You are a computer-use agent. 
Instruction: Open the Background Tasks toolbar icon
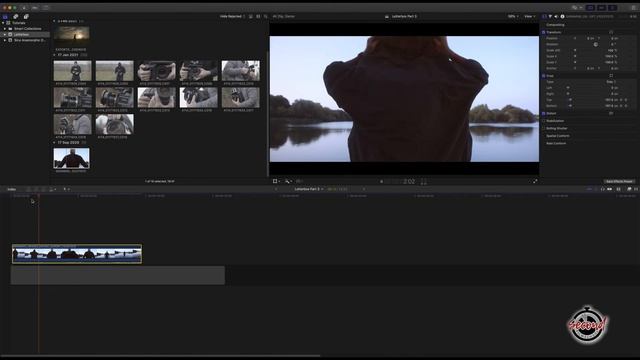pos(45,8)
